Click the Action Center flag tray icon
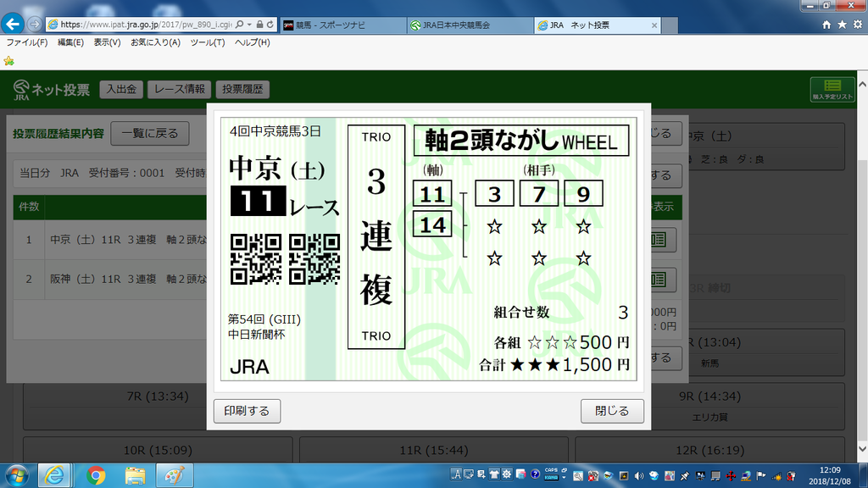 coord(760,476)
